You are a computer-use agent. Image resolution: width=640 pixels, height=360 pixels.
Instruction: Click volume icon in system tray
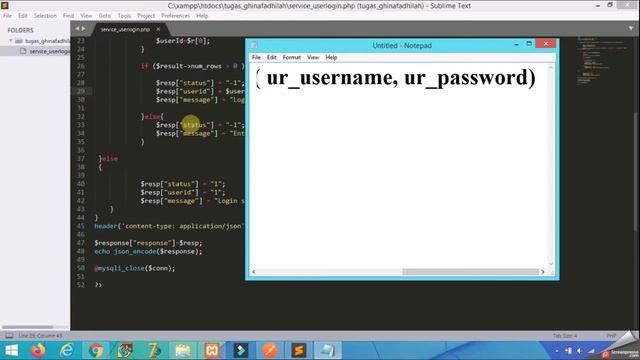579,351
